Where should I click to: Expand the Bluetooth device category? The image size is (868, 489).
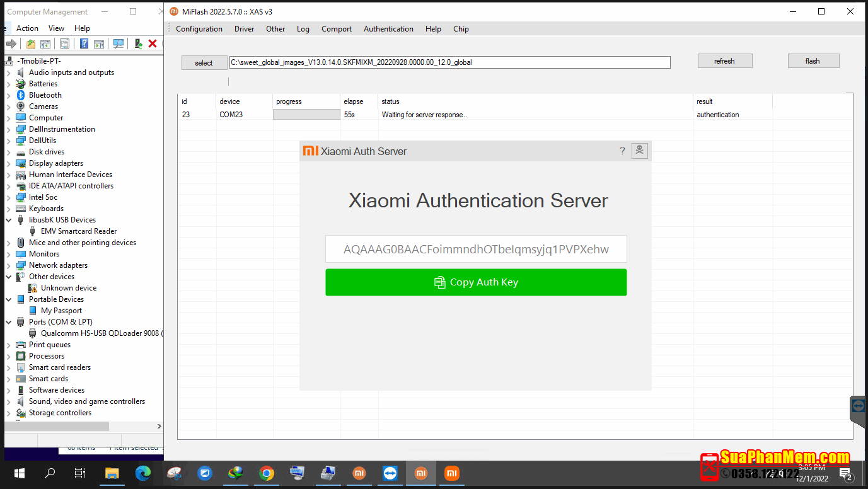click(x=9, y=95)
